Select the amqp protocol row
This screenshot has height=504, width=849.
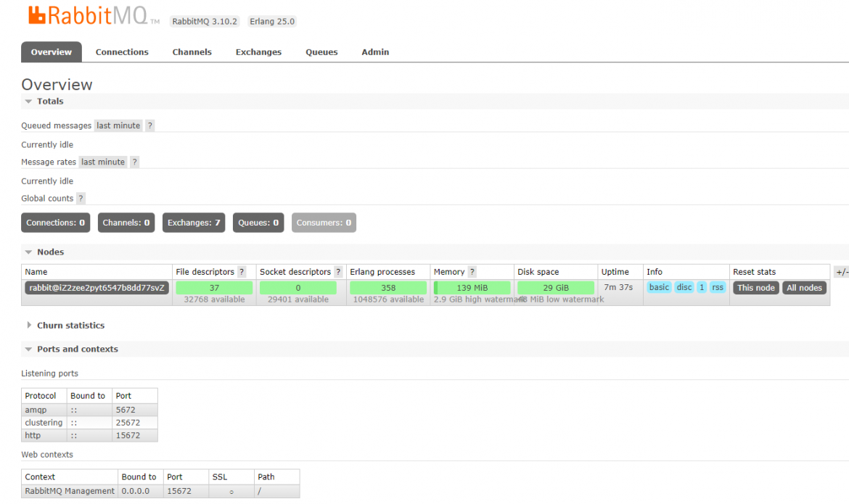tap(89, 410)
